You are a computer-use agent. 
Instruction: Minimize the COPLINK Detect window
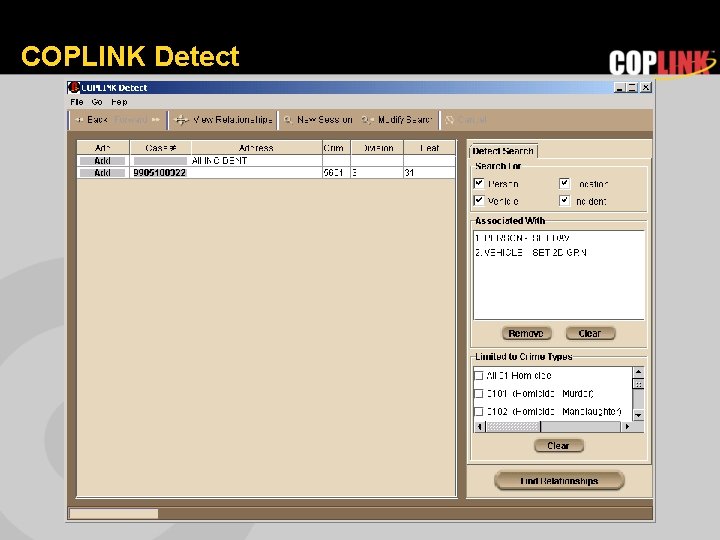(619, 87)
